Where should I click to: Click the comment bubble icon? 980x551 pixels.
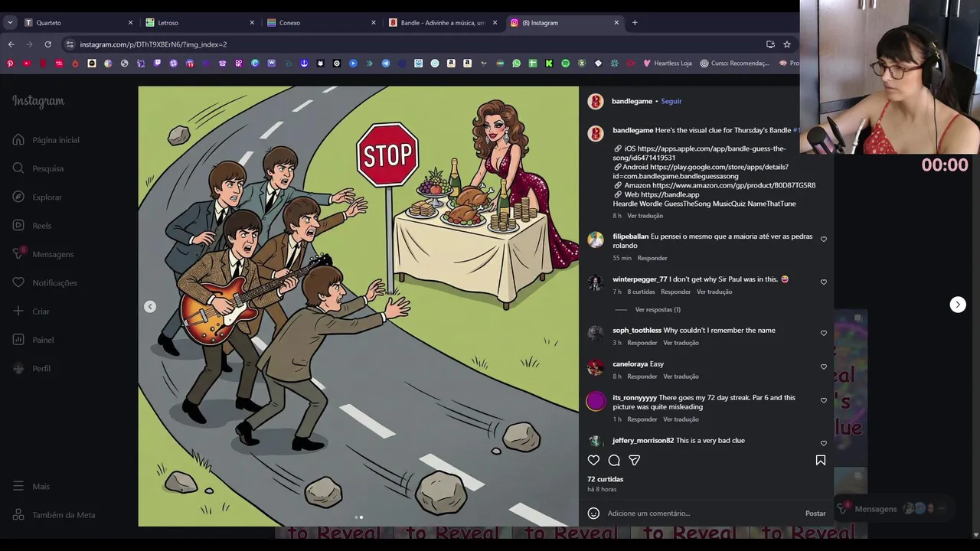[614, 460]
